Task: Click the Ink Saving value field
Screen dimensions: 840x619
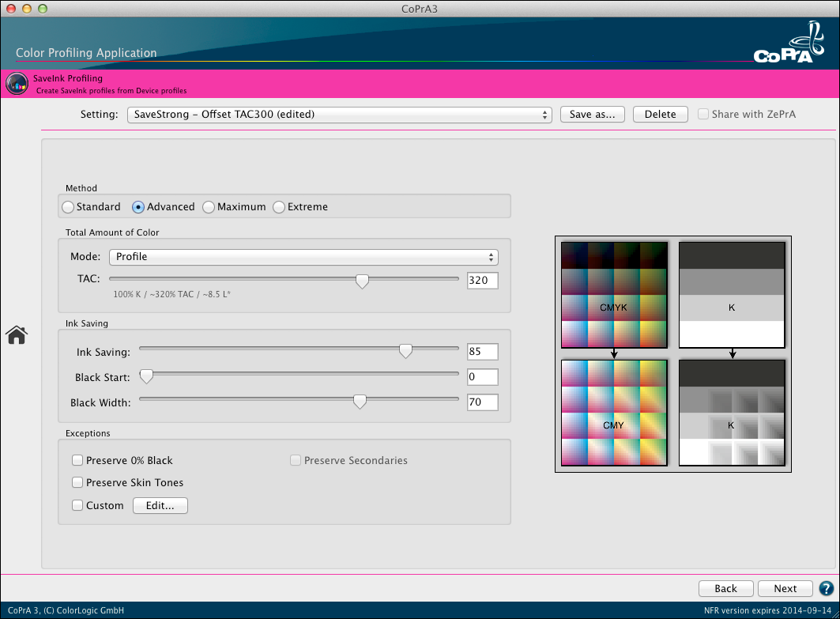Action: click(482, 351)
